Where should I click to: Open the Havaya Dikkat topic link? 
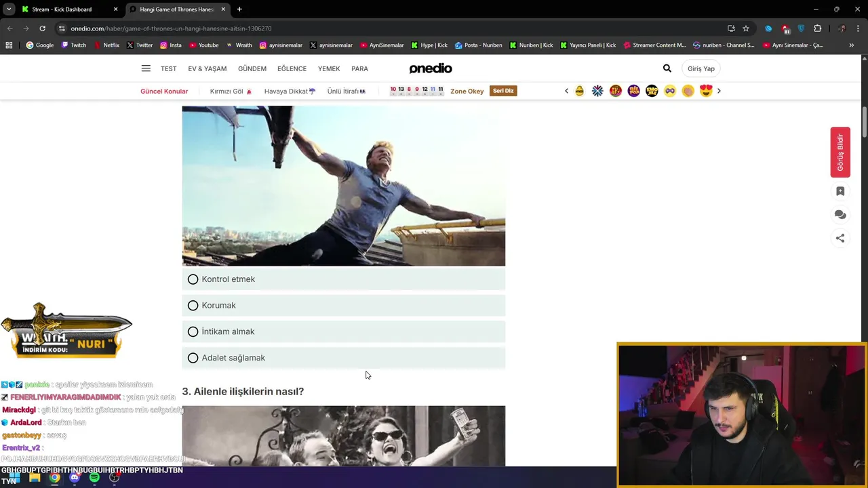[290, 91]
